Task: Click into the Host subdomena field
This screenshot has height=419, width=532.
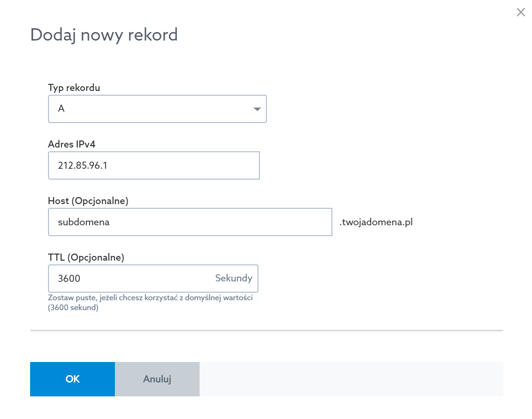Action: pyautogui.click(x=190, y=222)
